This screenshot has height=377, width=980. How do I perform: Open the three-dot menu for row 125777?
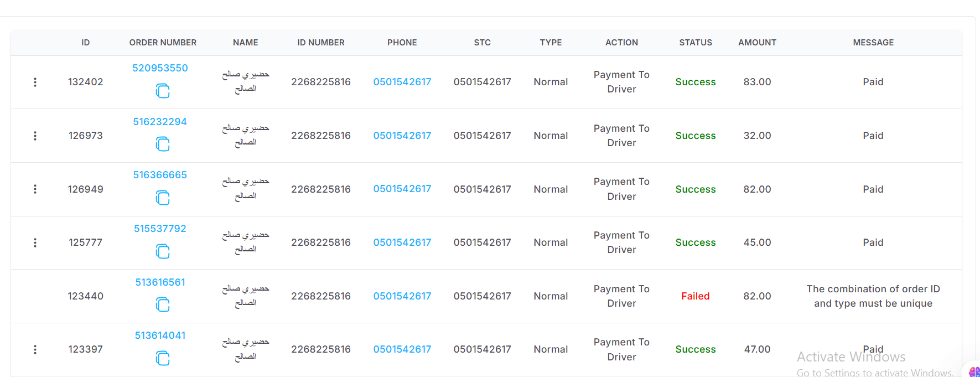click(35, 242)
